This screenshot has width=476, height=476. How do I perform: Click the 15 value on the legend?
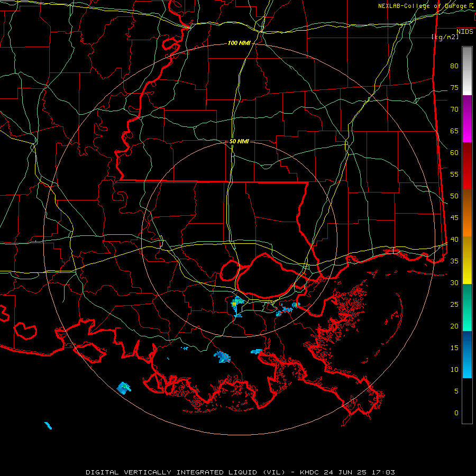pos(454,348)
